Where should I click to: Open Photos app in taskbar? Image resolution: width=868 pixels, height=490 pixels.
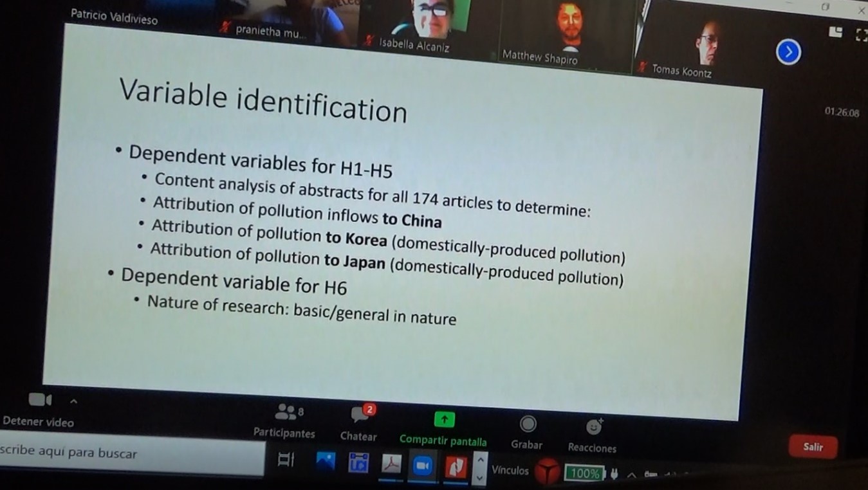(x=326, y=461)
